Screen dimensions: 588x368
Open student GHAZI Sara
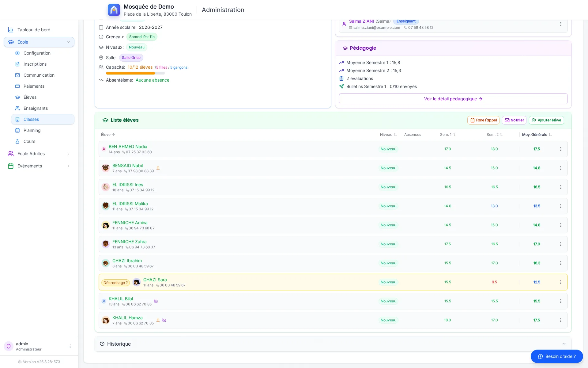point(155,280)
